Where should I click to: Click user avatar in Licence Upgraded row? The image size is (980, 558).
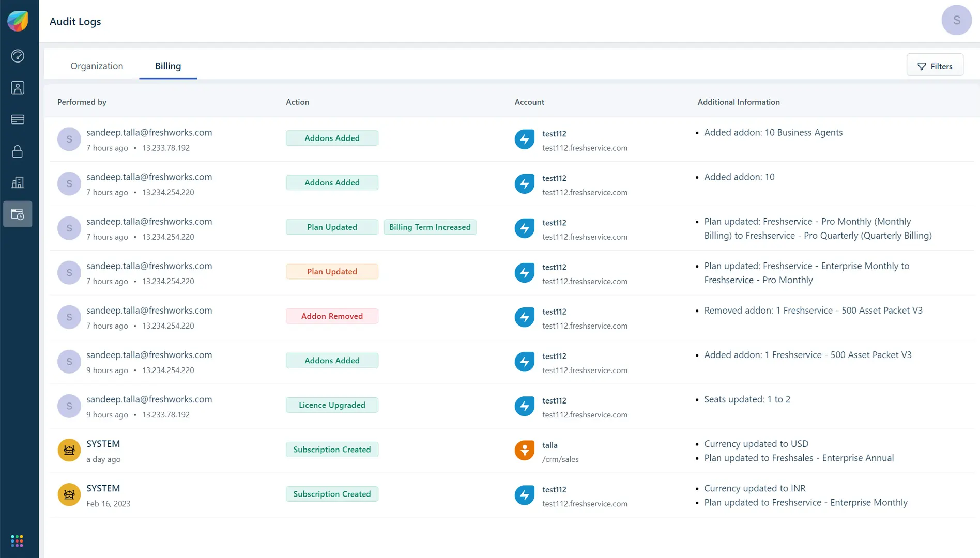tap(69, 406)
